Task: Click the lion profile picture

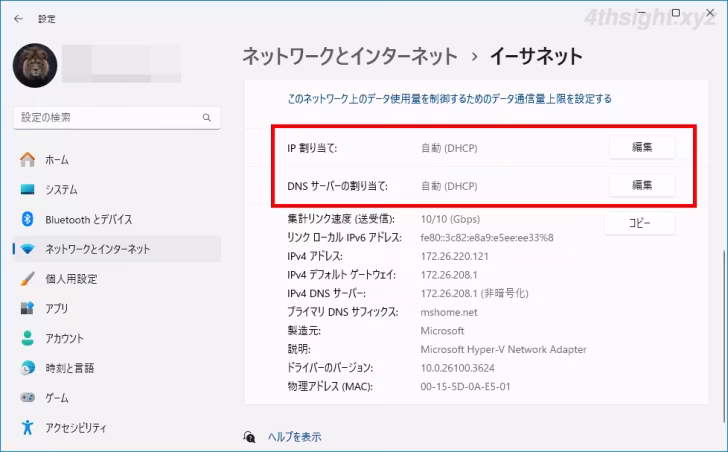Action: [36, 64]
